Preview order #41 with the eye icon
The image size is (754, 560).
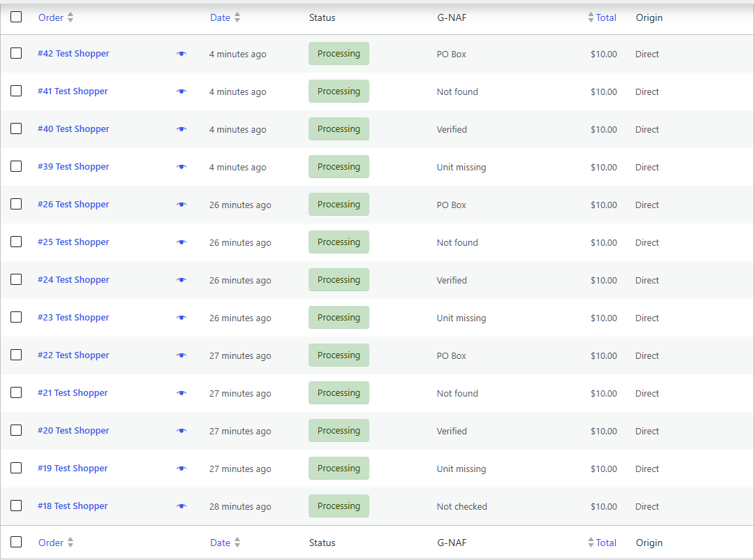point(182,91)
